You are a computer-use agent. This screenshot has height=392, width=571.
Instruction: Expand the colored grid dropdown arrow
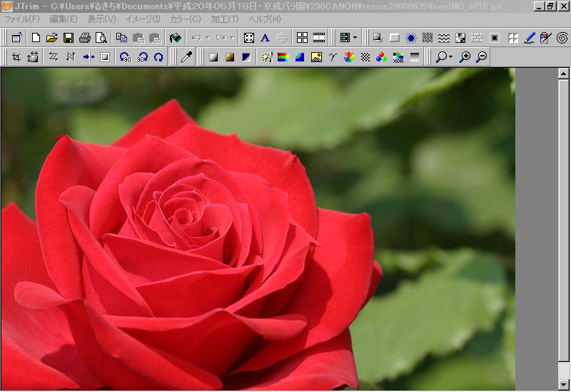tap(355, 38)
